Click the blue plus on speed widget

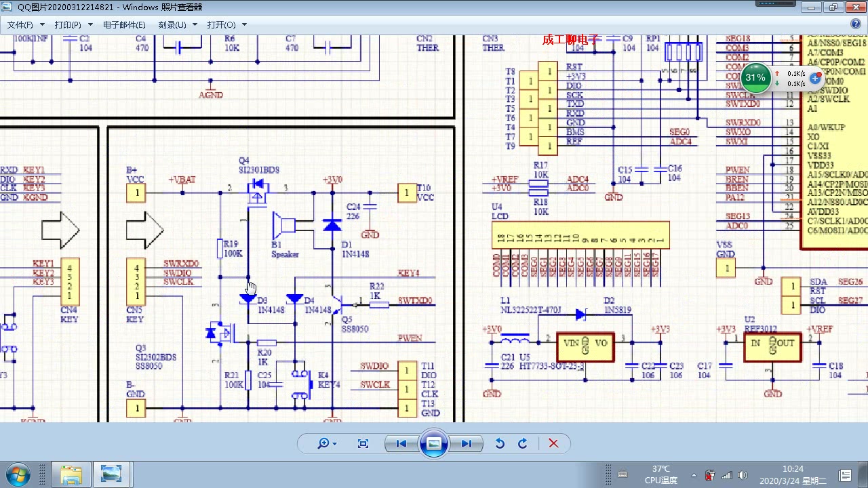click(815, 79)
